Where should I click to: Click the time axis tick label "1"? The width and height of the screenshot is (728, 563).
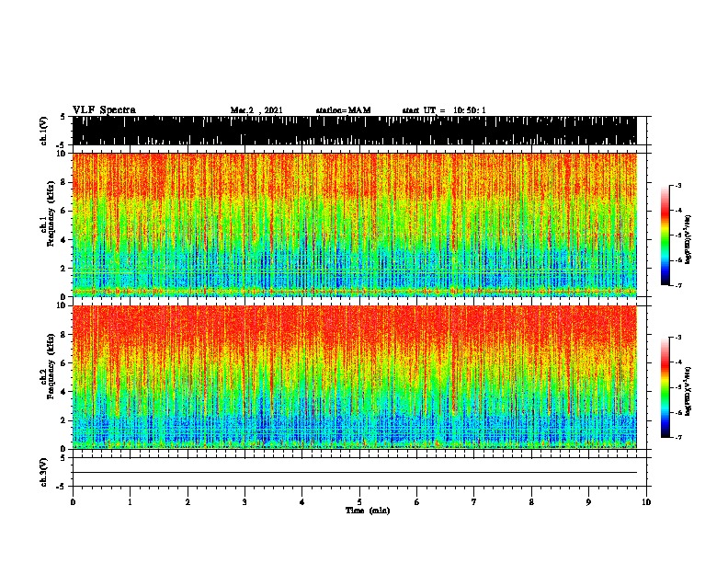click(131, 502)
